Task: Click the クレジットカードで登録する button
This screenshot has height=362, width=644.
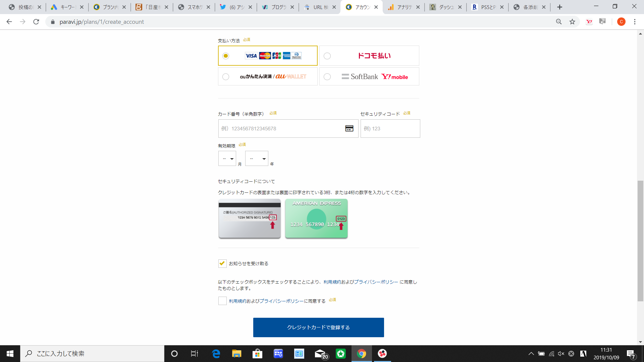Action: point(318,327)
